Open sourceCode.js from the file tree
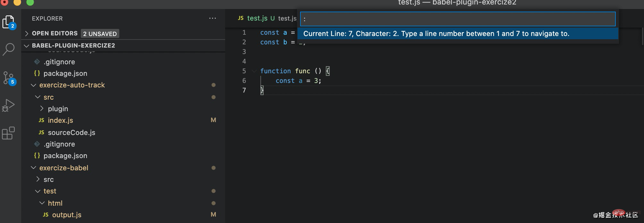 click(71, 132)
